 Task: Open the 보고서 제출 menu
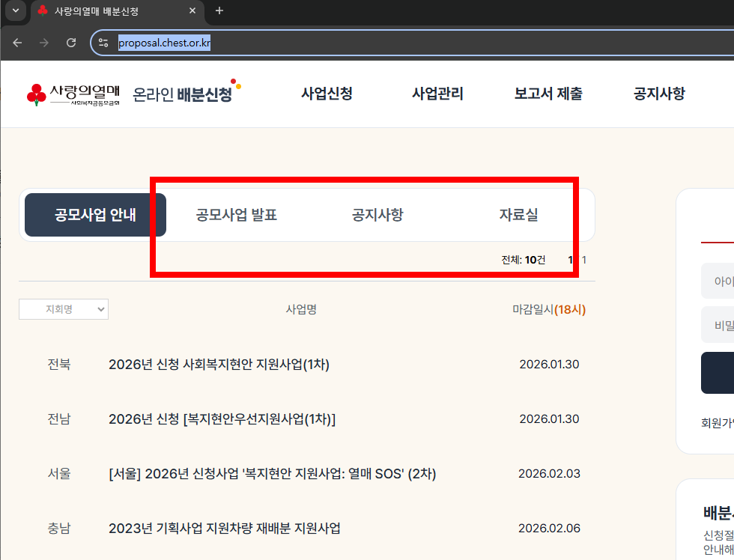pos(548,94)
